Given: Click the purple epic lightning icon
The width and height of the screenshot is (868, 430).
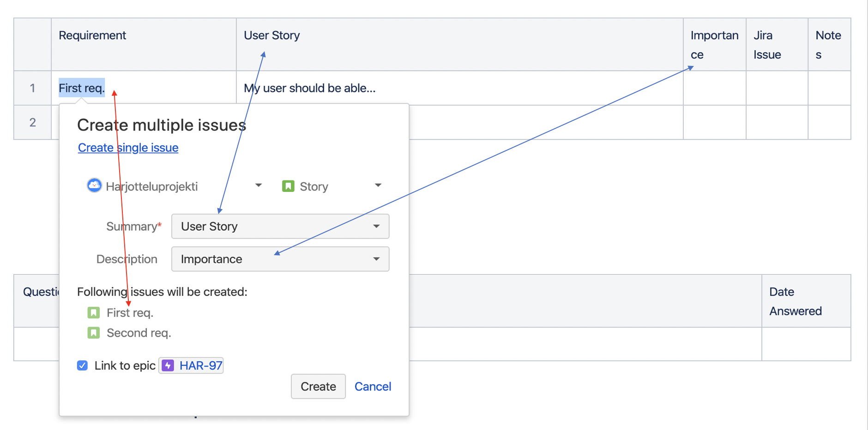Looking at the screenshot, I should pyautogui.click(x=168, y=365).
